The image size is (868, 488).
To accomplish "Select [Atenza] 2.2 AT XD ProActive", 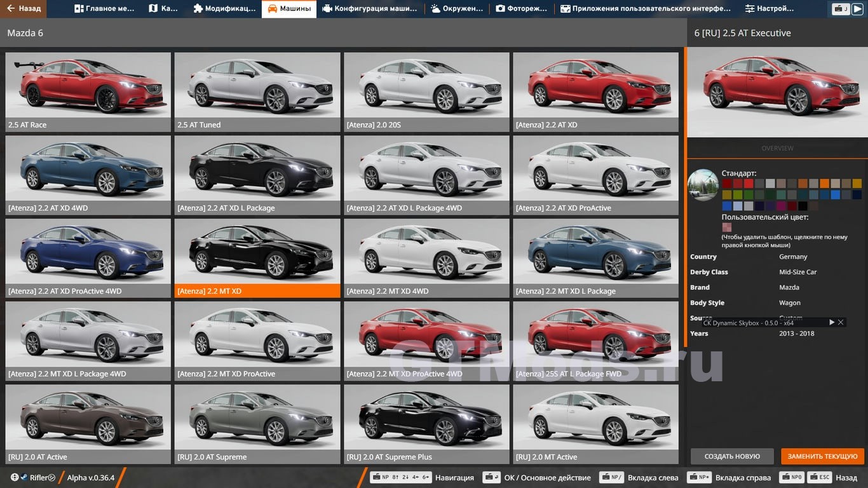I will (x=595, y=175).
